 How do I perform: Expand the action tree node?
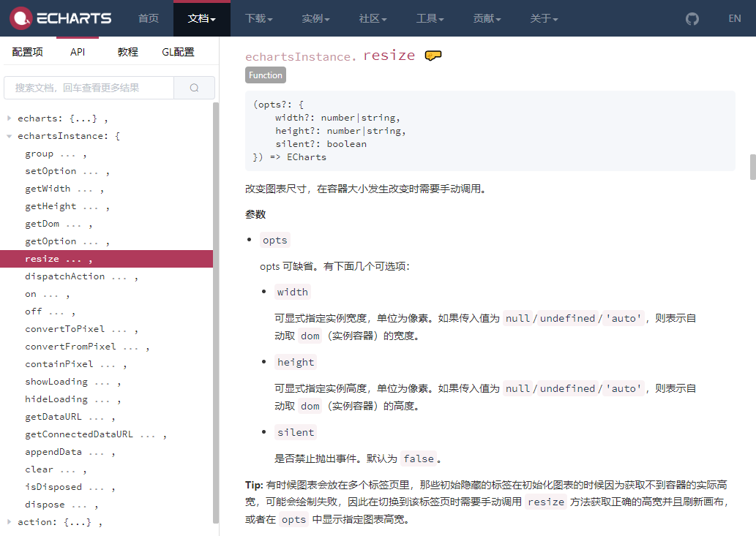point(9,521)
